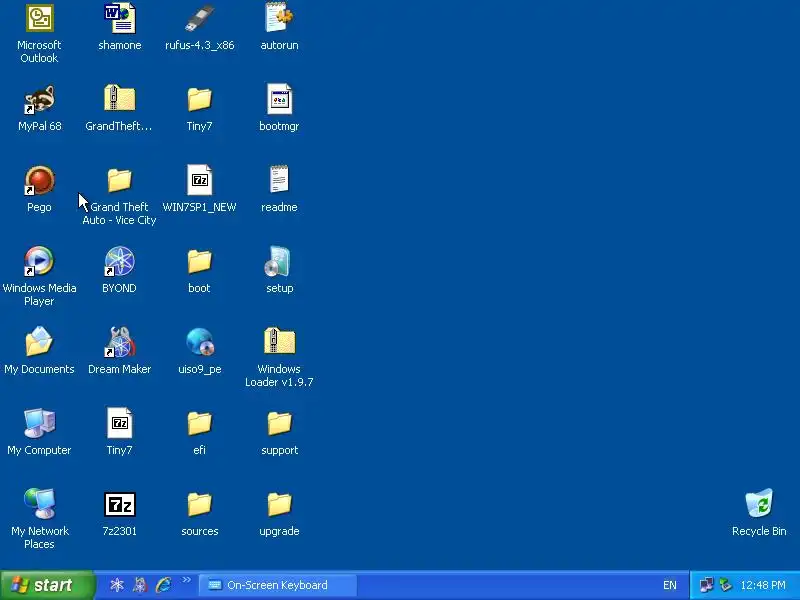800x600 pixels.
Task: Select the sources folder icon
Action: coord(199,504)
